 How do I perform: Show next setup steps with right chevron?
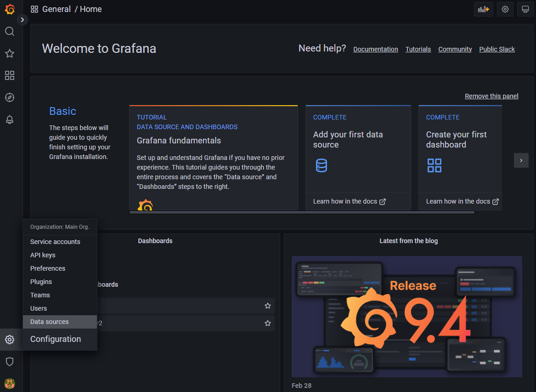pyautogui.click(x=521, y=160)
